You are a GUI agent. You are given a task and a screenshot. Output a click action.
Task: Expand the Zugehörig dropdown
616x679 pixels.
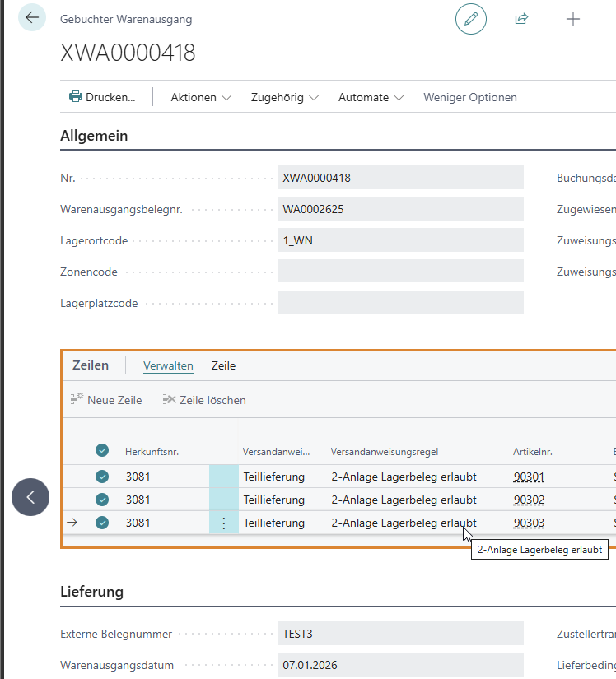(284, 97)
